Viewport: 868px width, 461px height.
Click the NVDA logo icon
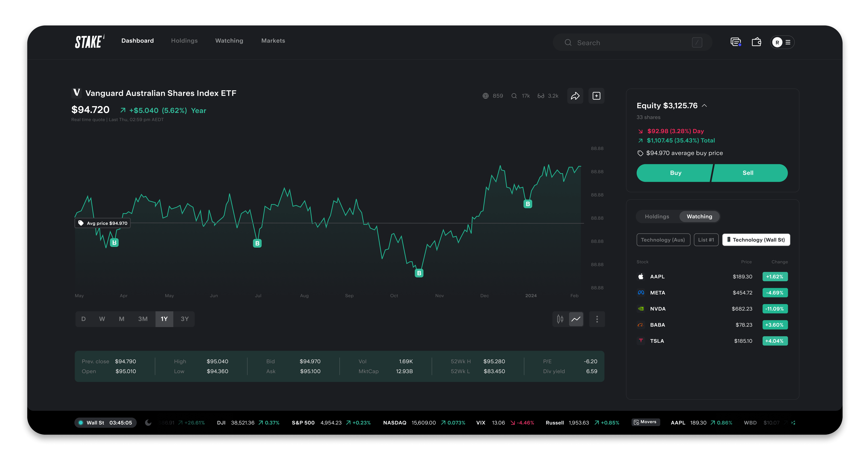point(641,309)
